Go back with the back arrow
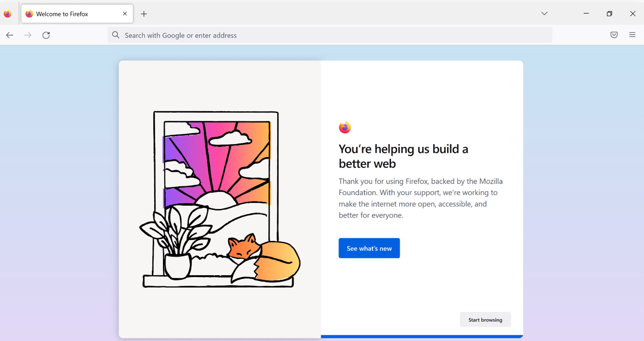 10,35
